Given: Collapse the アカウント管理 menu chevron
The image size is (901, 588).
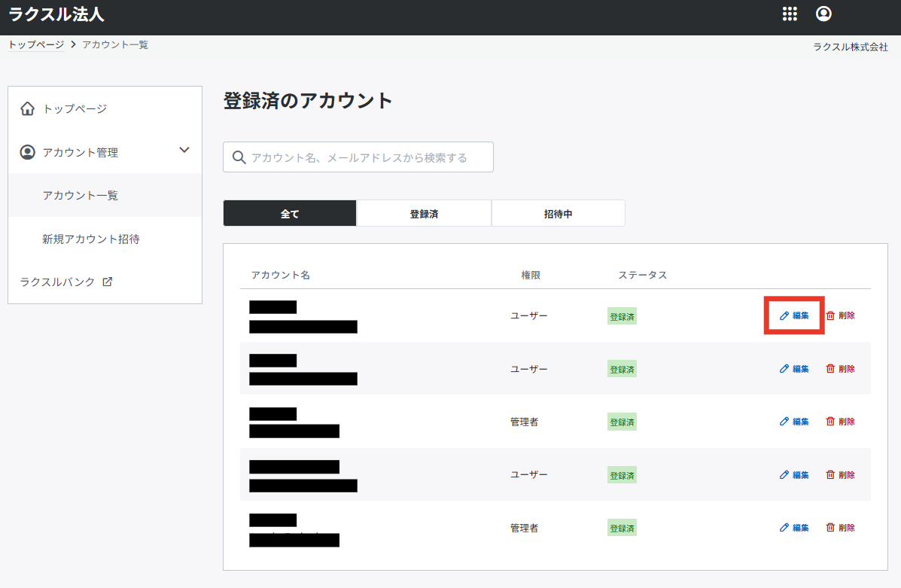Looking at the screenshot, I should [184, 151].
